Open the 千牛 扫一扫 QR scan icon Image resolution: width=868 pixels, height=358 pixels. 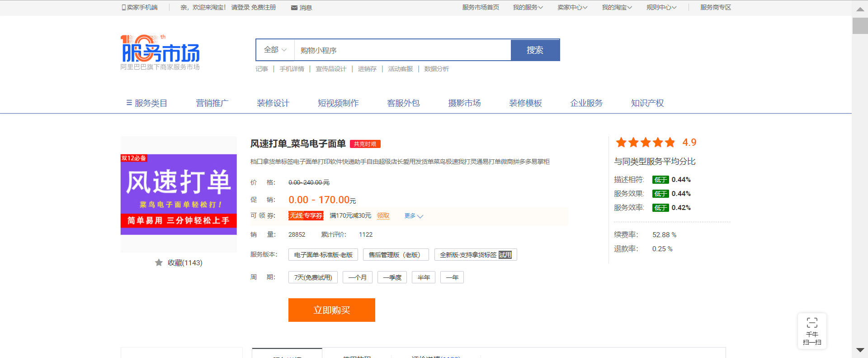(812, 322)
